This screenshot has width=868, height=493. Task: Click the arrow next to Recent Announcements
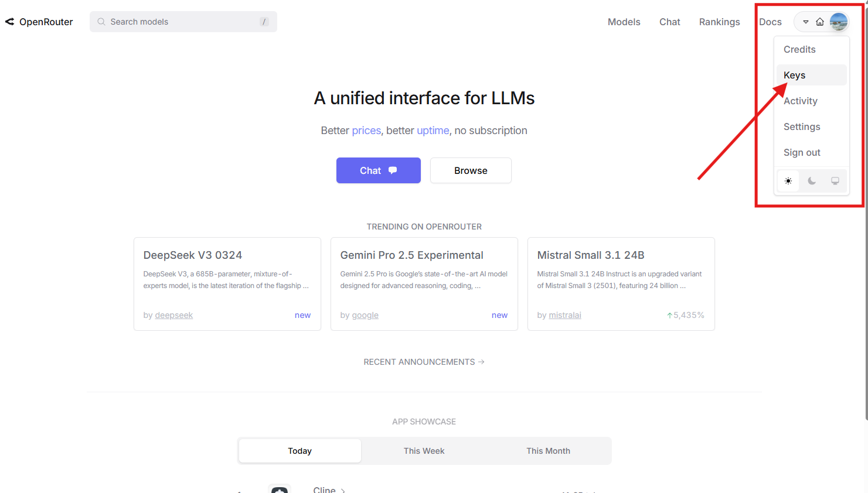pyautogui.click(x=481, y=362)
